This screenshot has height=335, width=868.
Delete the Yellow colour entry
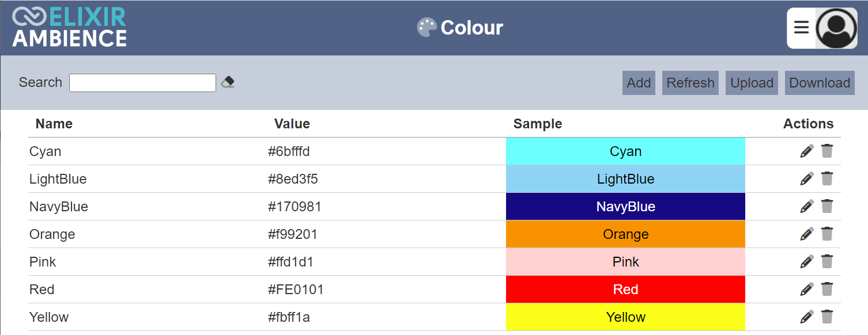click(x=827, y=317)
